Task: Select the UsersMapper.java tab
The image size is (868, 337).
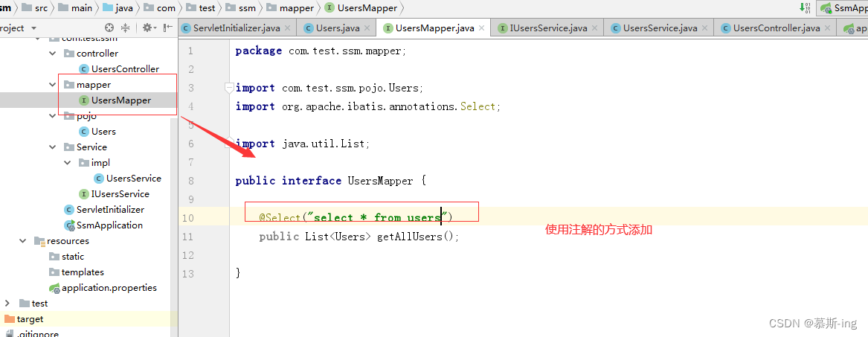Action: point(433,28)
